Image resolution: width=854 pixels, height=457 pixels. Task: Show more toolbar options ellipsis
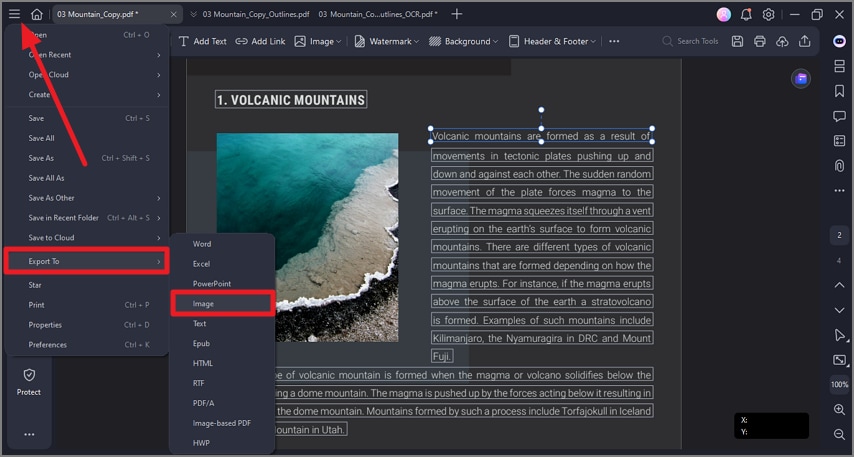614,41
